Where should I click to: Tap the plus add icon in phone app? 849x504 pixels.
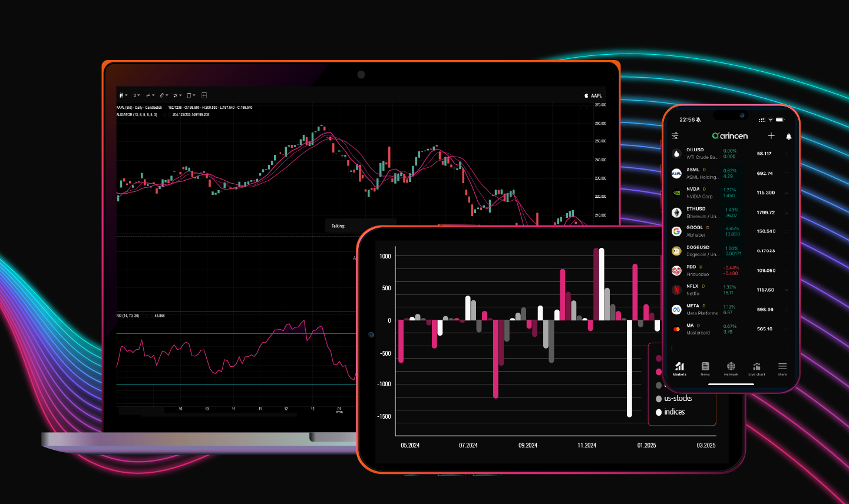[771, 136]
